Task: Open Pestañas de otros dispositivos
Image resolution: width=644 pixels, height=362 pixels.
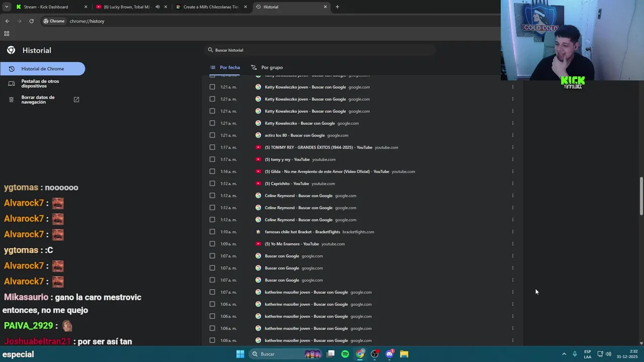Action: point(40,83)
